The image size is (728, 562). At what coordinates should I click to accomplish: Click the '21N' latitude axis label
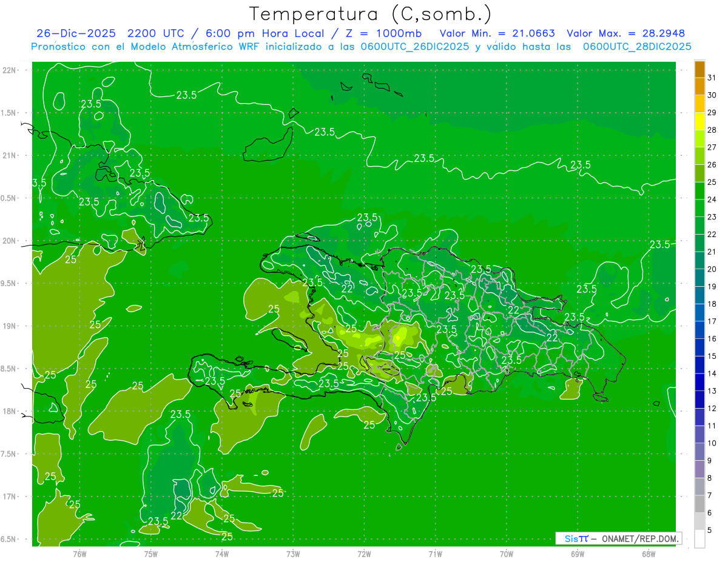(x=9, y=155)
